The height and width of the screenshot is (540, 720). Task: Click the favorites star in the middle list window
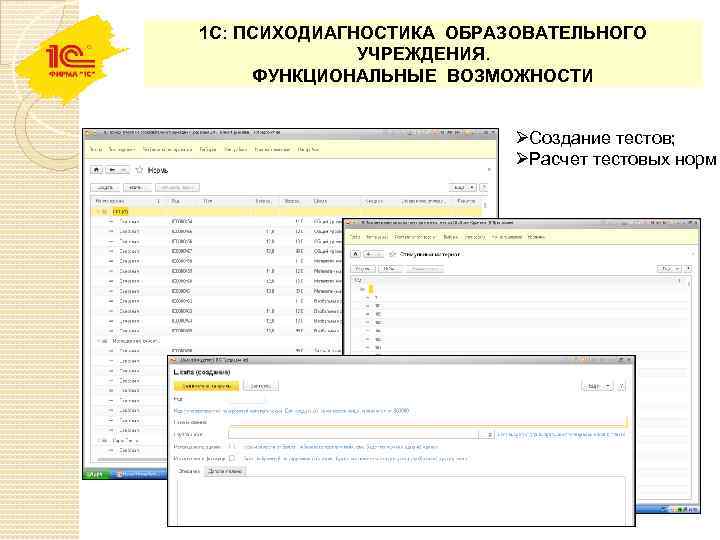click(x=392, y=254)
